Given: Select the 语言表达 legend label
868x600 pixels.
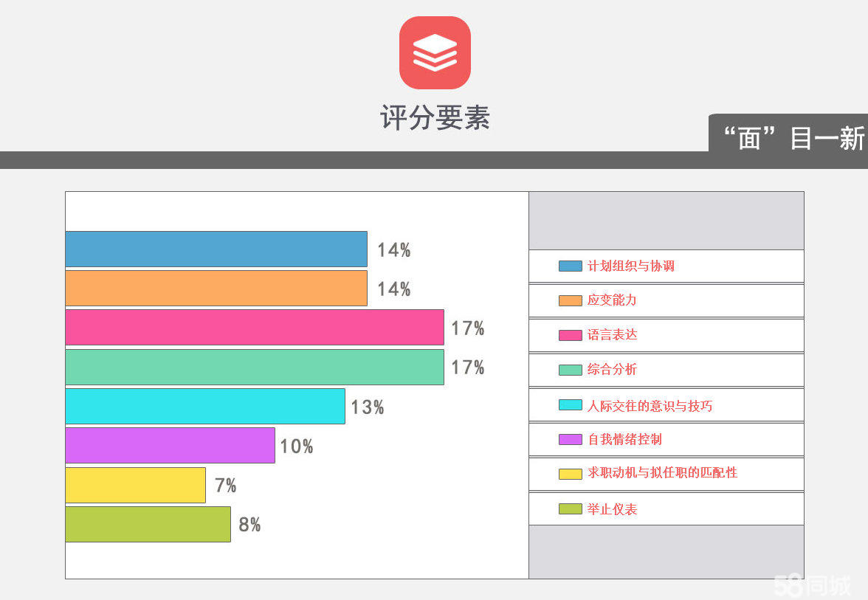Looking at the screenshot, I should pos(613,335).
